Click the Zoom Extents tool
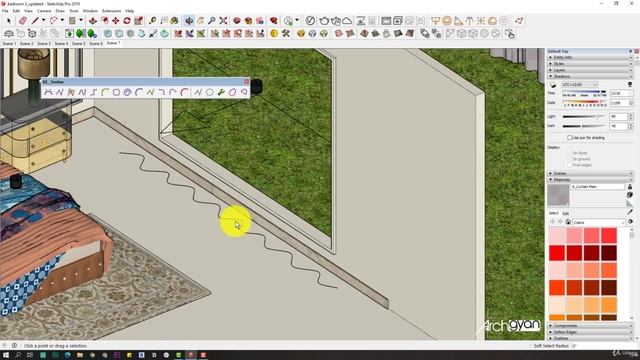 [x=223, y=20]
